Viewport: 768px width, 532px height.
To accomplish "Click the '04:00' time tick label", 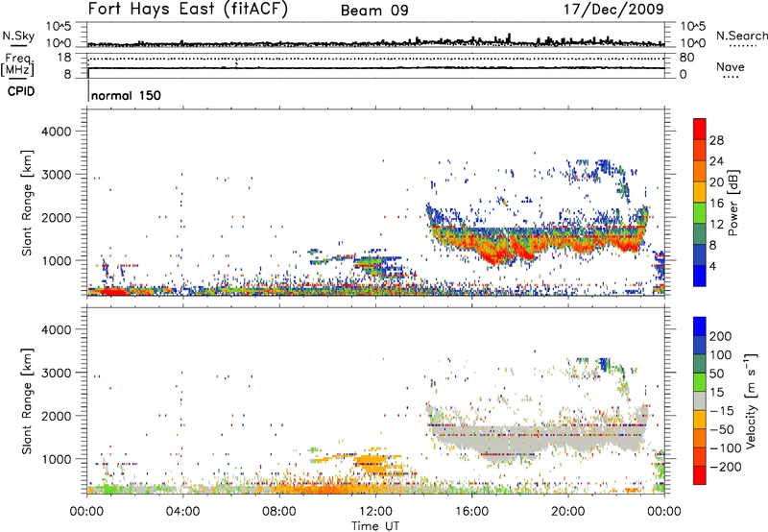I will [182, 512].
